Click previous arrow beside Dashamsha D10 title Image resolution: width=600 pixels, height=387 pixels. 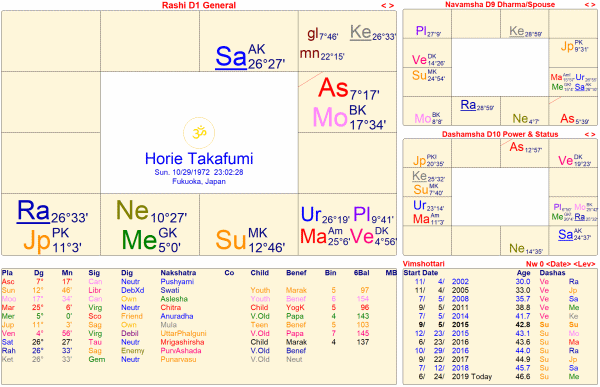pos(587,134)
